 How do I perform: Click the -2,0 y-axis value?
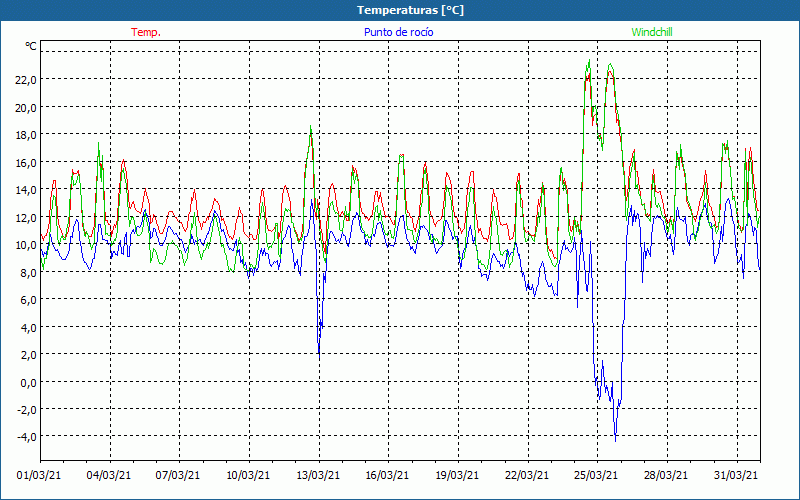tap(27, 410)
